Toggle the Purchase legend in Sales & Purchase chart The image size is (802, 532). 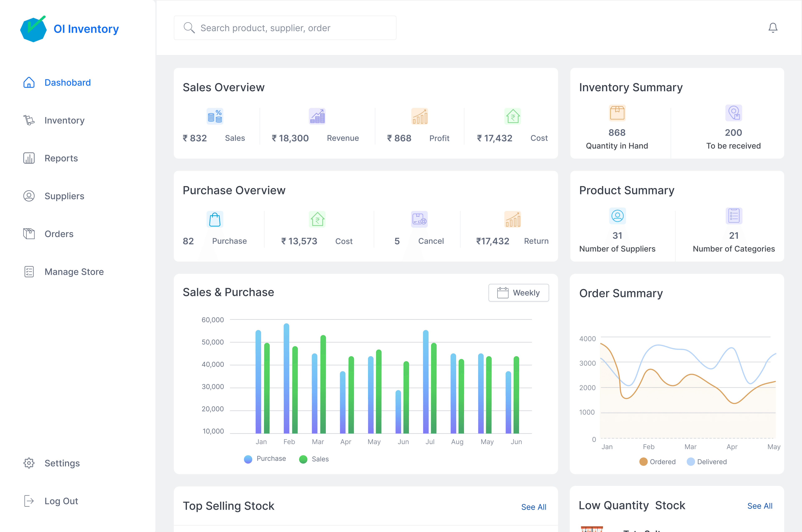(248, 459)
